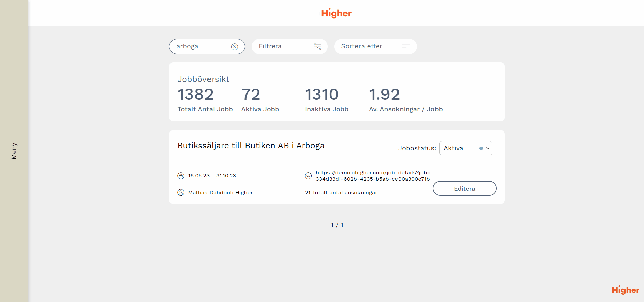Open the Butikssäljare till Butiken AB job title

pyautogui.click(x=251, y=146)
